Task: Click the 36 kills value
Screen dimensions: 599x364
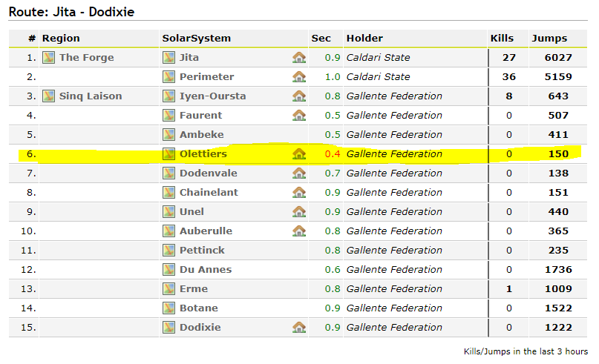Action: (x=509, y=76)
